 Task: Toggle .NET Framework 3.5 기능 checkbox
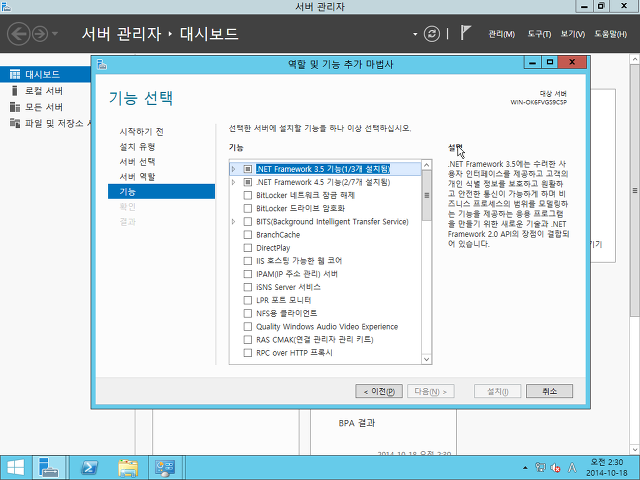pos(247,169)
